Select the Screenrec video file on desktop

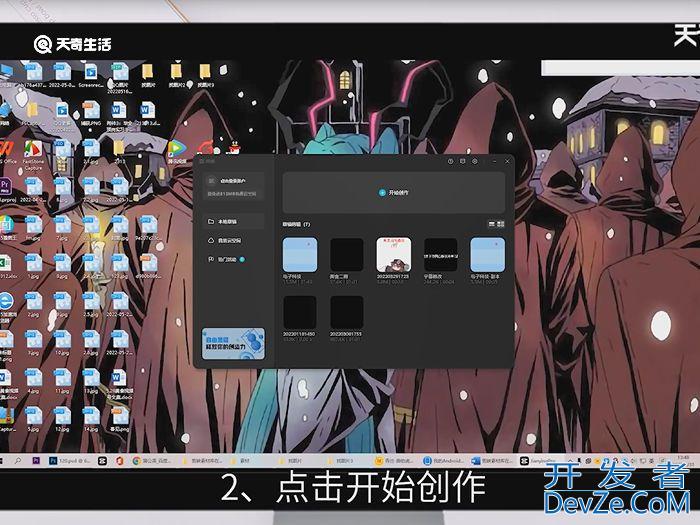click(x=91, y=75)
